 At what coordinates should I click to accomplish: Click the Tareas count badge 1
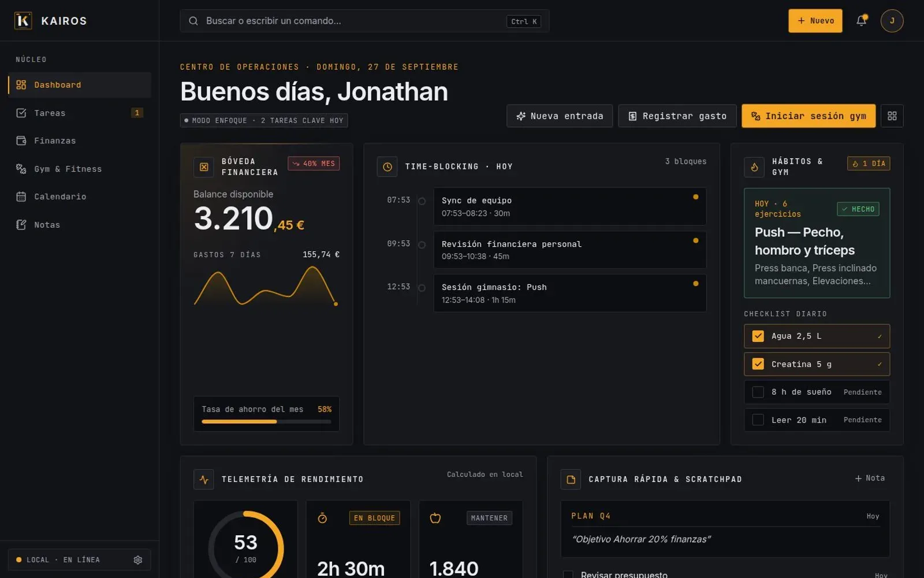click(137, 113)
